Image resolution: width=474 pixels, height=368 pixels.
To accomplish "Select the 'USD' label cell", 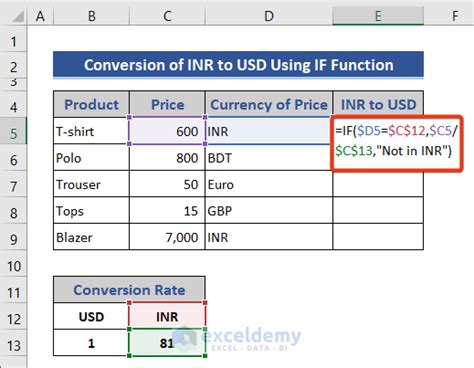I will 91,316.
